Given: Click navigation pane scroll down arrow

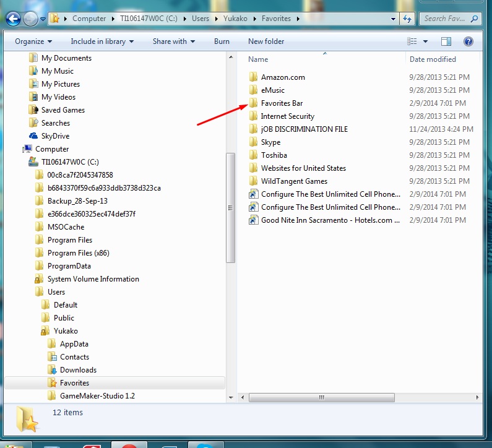Looking at the screenshot, I should [231, 397].
